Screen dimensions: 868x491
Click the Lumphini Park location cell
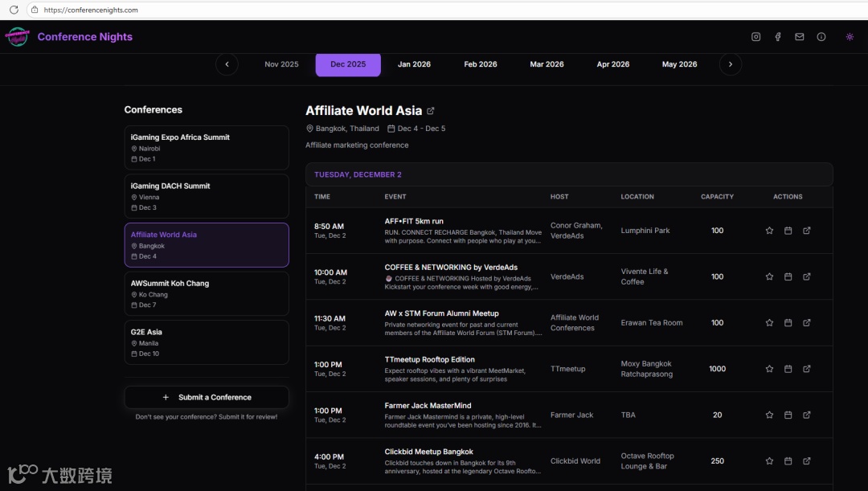click(x=645, y=231)
